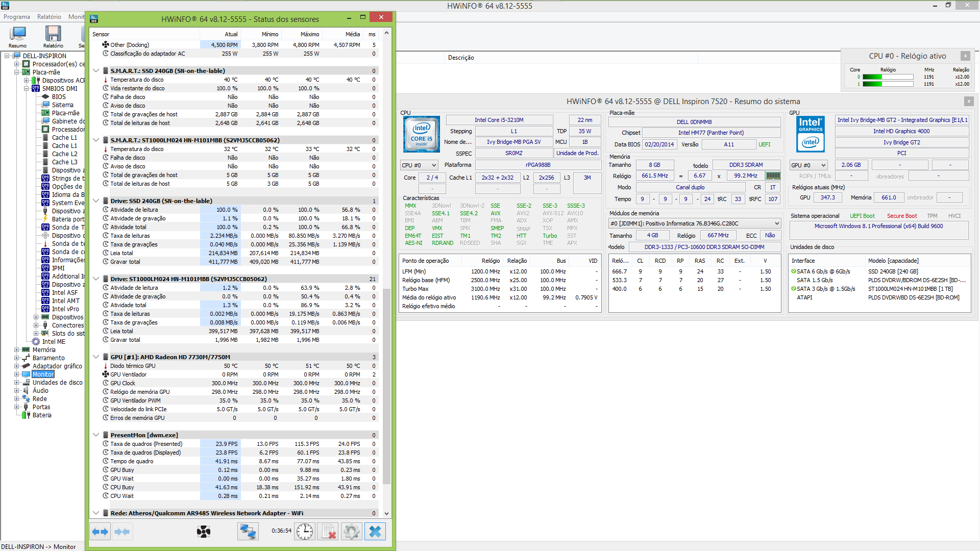
Task: Select the Monitor tree node
Action: point(43,374)
